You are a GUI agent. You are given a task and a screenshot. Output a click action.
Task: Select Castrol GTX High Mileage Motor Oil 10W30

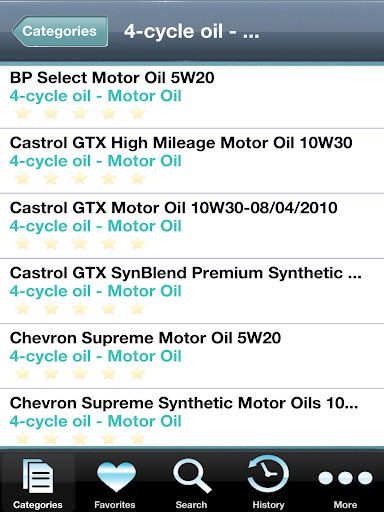(192, 161)
